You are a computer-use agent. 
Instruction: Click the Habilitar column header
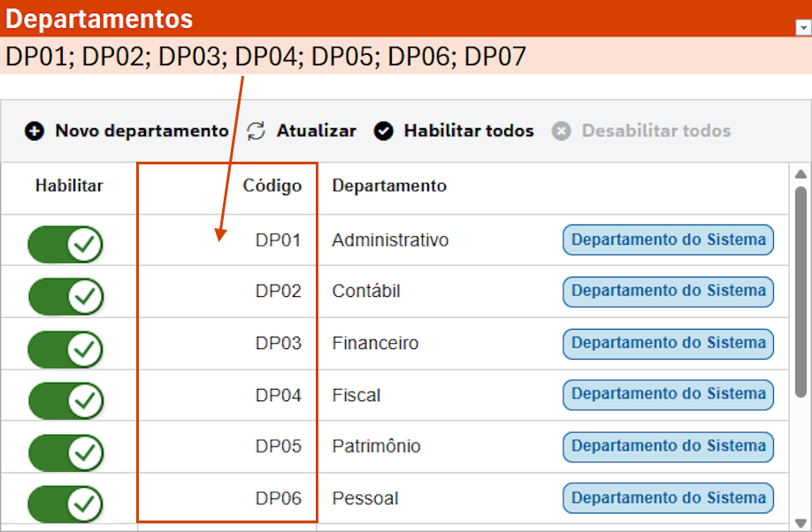tap(69, 186)
